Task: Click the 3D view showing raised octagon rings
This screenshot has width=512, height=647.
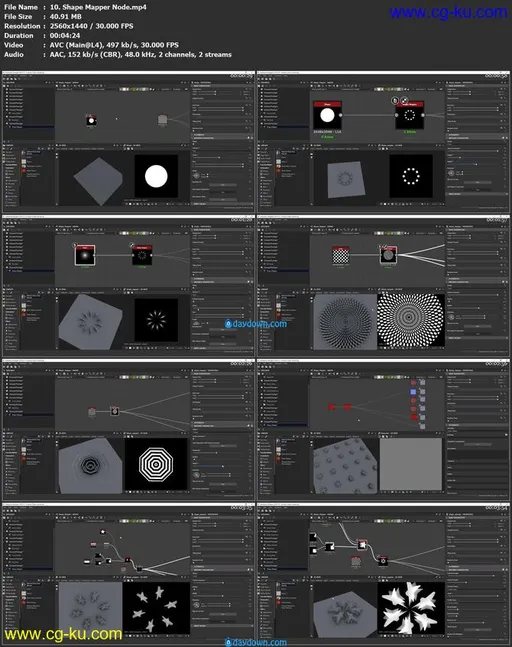Action: click(x=91, y=465)
